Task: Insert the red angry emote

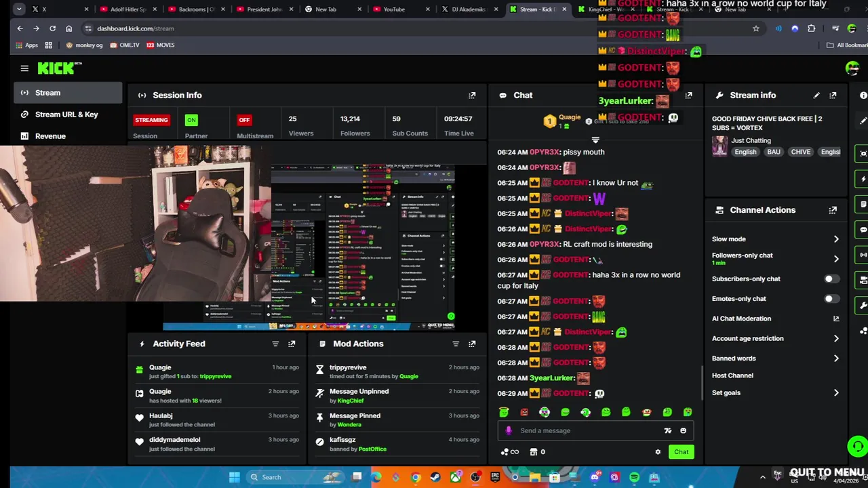Action: pyautogui.click(x=524, y=411)
